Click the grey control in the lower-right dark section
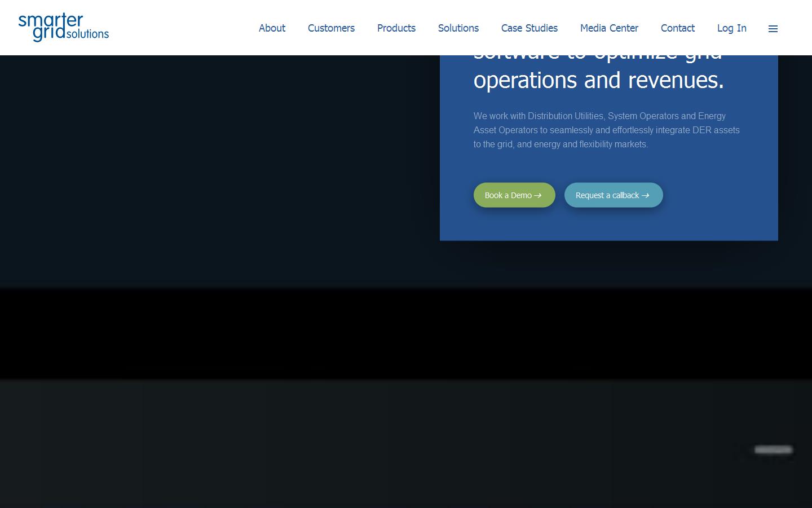Screen dimensions: 812x508 [x=773, y=449]
